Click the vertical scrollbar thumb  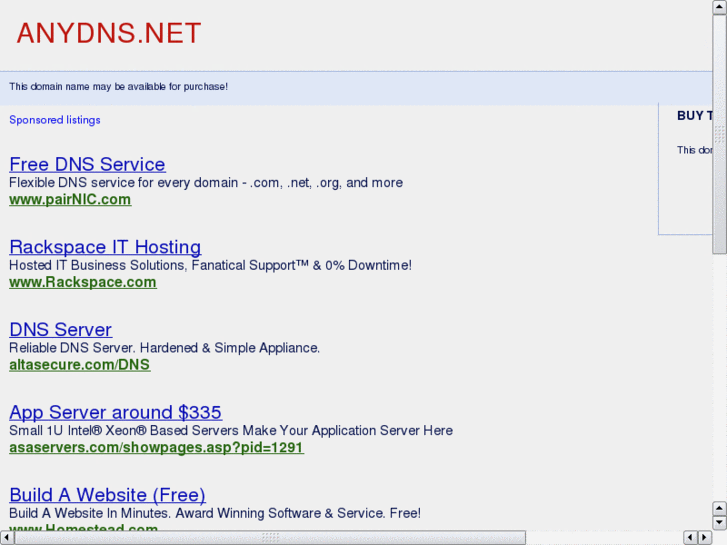coord(720,134)
